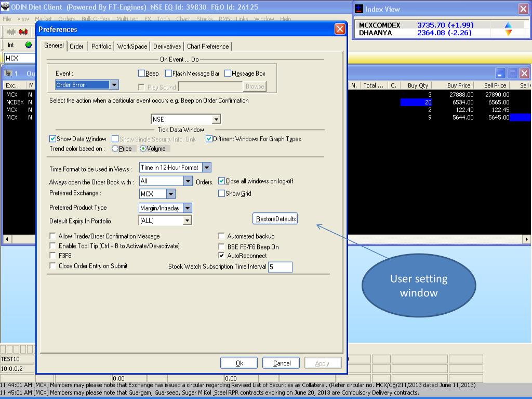
Task: Check Close Order Entry on Submit
Action: 52,265
